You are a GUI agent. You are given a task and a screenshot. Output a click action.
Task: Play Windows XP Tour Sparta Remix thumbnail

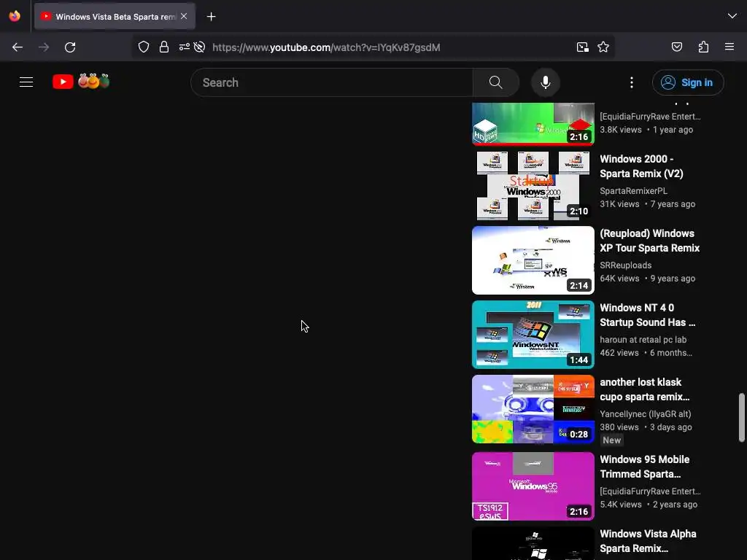[533, 260]
